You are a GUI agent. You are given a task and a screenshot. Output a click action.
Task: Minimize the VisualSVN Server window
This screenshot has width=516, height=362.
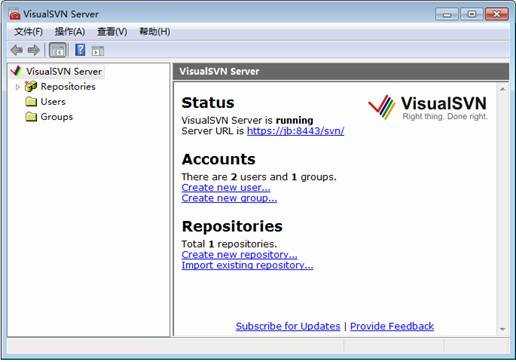[x=447, y=14]
